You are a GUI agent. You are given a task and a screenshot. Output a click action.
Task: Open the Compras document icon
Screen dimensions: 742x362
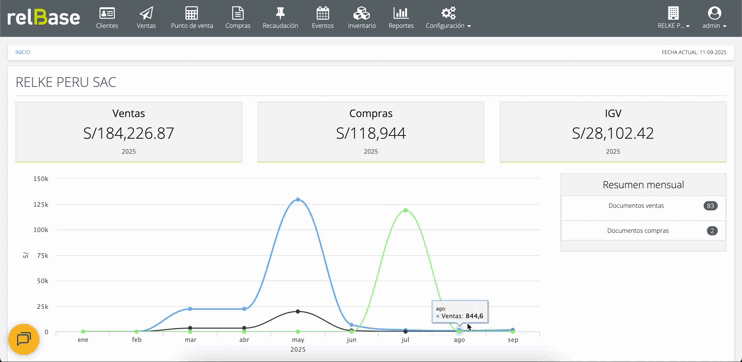click(238, 13)
